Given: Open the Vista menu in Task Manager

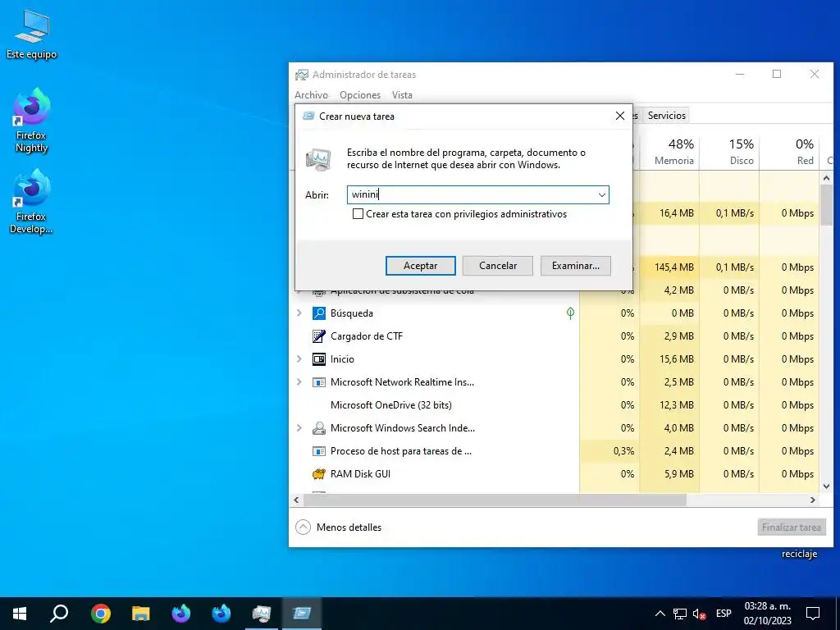Looking at the screenshot, I should pos(402,95).
